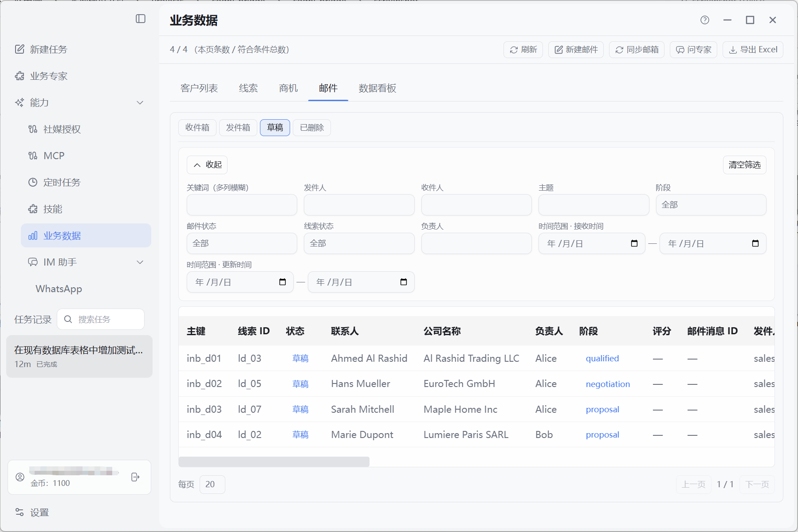Focus the 主题 filter input
Image resolution: width=798 pixels, height=532 pixels.
pyautogui.click(x=594, y=205)
